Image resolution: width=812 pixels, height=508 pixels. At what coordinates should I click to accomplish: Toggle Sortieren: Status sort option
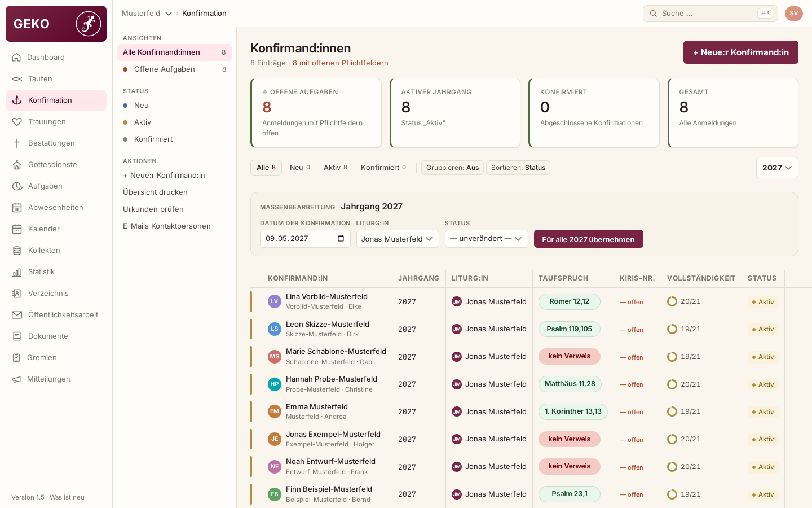tap(518, 168)
